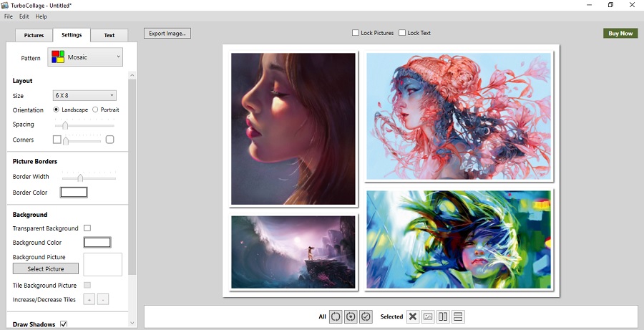This screenshot has width=644, height=330.
Task: Click the Export Image button
Action: pos(167,33)
